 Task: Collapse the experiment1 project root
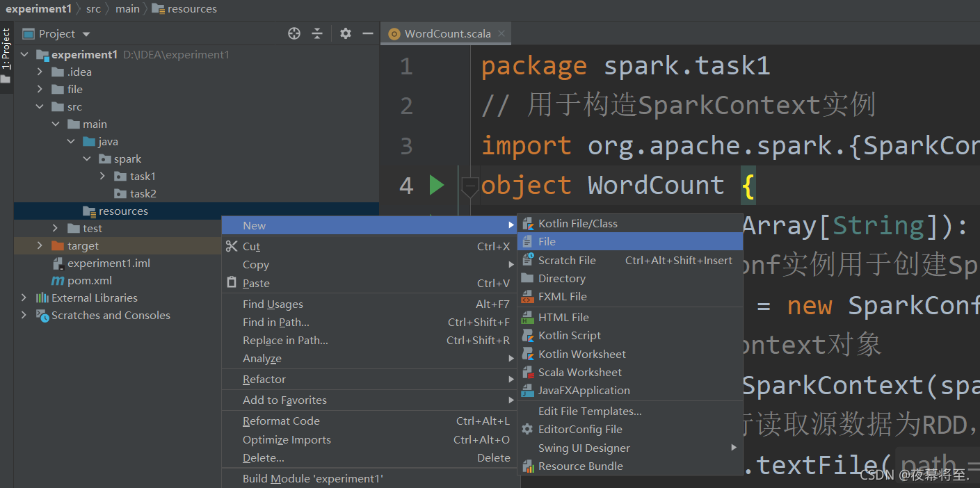(24, 55)
